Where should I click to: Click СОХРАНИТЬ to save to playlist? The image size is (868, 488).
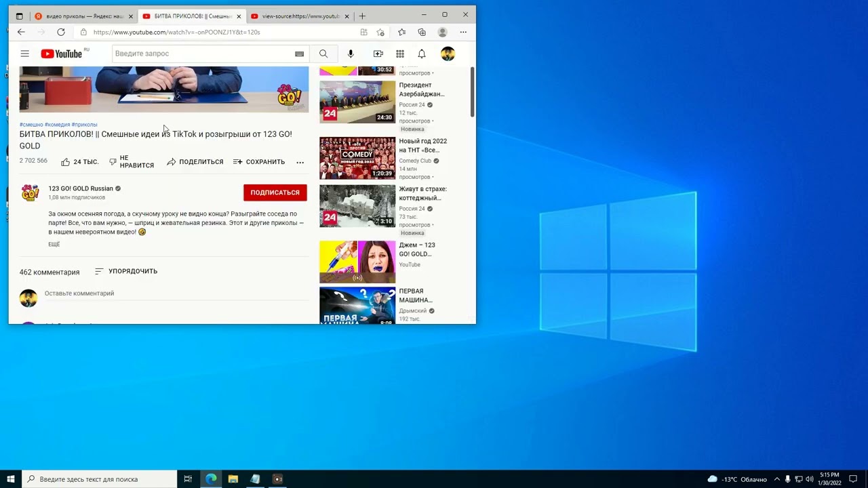point(258,162)
